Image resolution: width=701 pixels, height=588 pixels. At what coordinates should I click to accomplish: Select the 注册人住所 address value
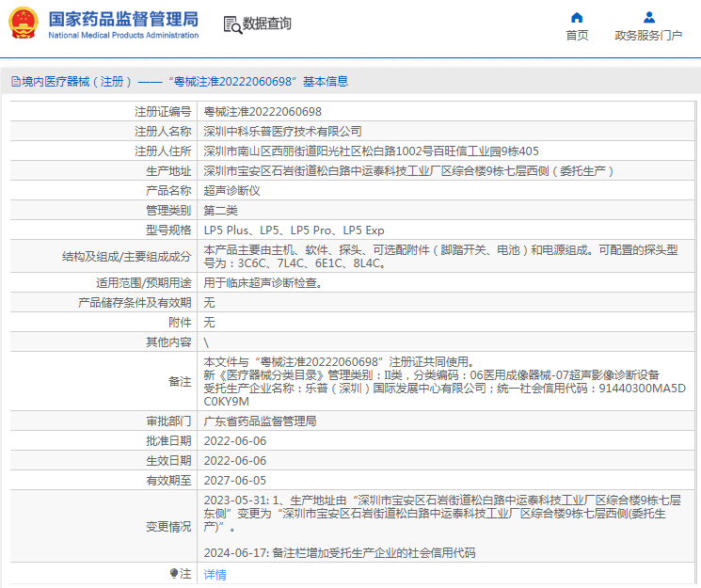pyautogui.click(x=371, y=151)
